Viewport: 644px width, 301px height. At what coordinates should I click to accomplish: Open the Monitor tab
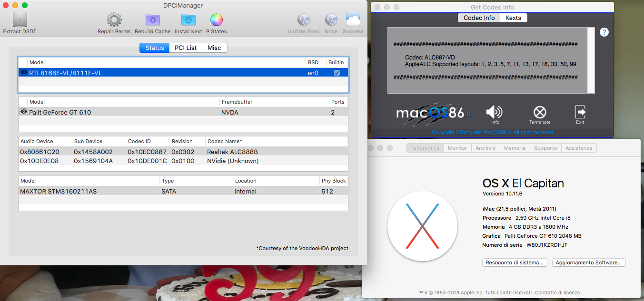pos(457,148)
